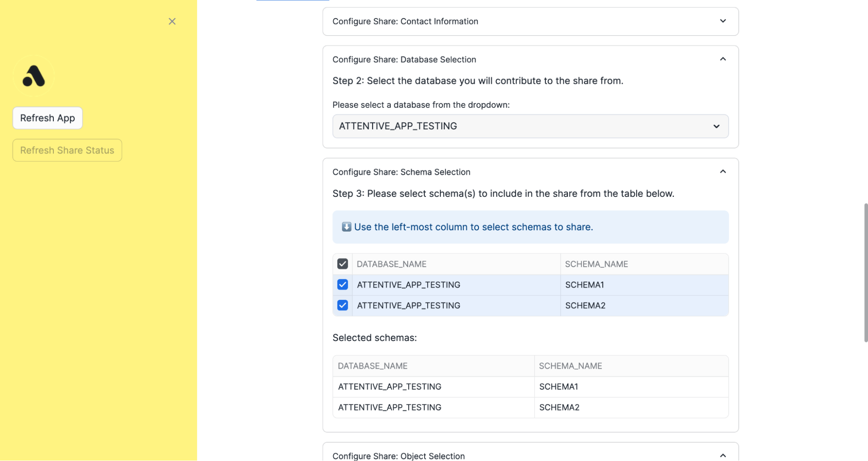This screenshot has height=461, width=868.
Task: Collapse the Database Selection section chevron
Action: tap(723, 59)
